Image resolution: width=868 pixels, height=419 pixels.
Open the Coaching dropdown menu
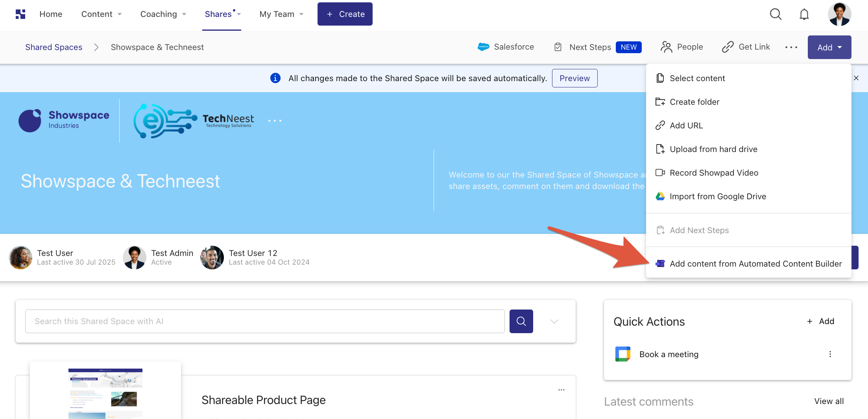click(x=163, y=14)
